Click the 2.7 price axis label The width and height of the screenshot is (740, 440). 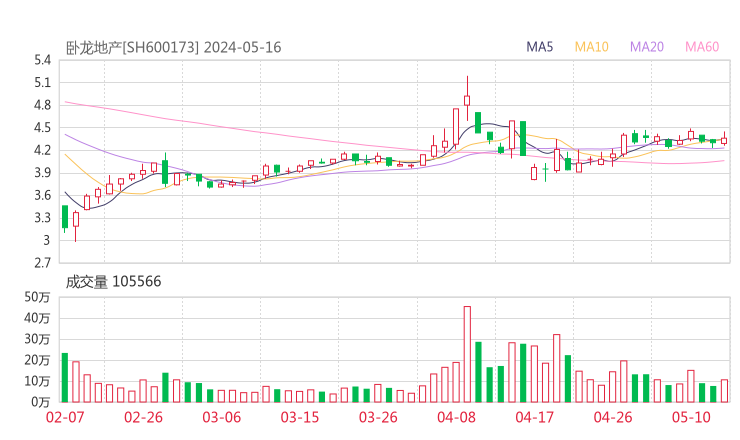click(x=42, y=263)
